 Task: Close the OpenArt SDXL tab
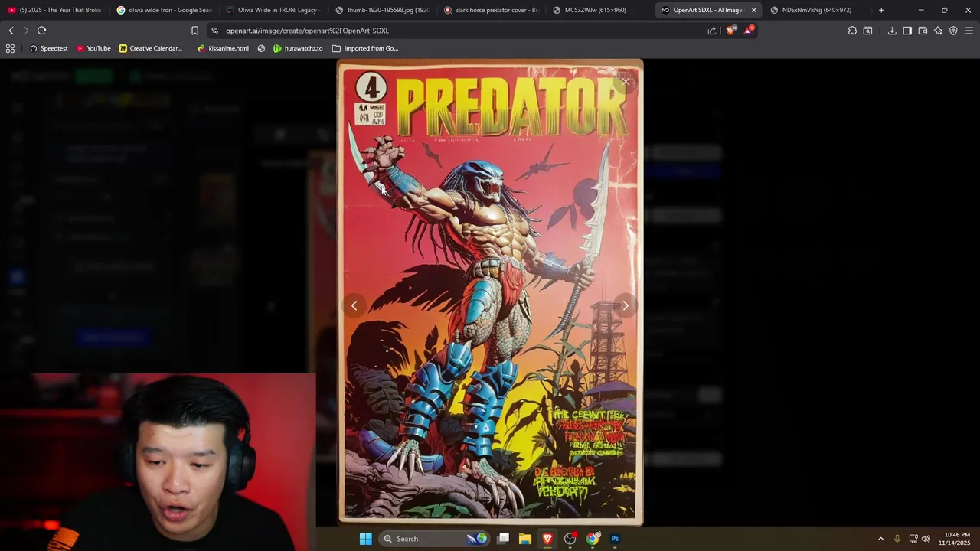pyautogui.click(x=753, y=10)
